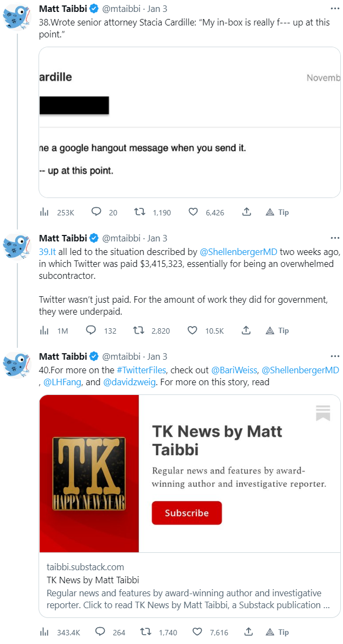Open the @BariWeiss profile mention
This screenshot has height=644, width=343.
[233, 370]
